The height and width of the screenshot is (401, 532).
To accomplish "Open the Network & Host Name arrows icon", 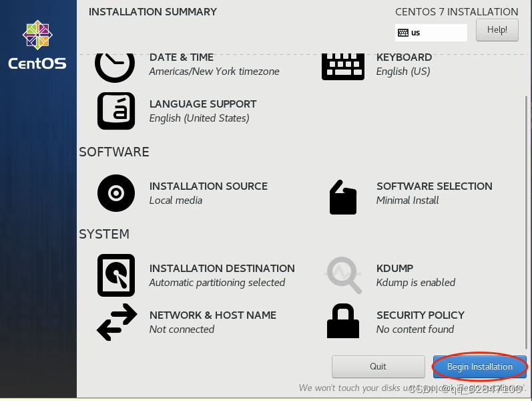I will click(117, 322).
